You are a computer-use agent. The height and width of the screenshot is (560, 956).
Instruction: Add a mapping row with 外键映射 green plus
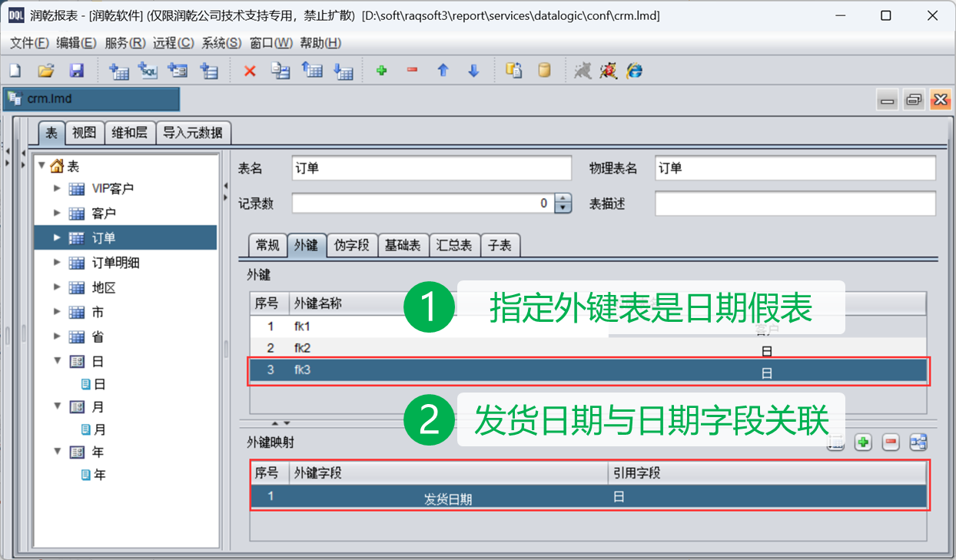pos(863,442)
